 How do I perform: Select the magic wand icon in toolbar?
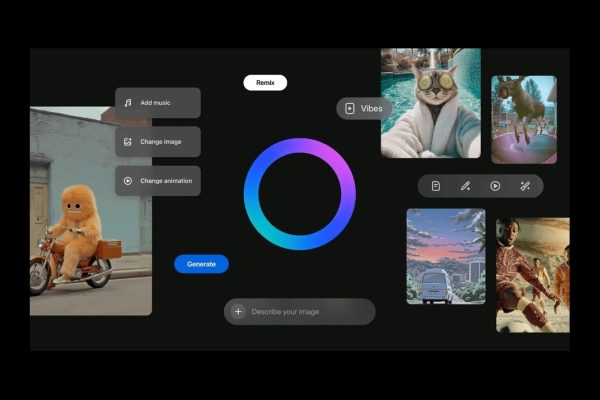pyautogui.click(x=525, y=186)
